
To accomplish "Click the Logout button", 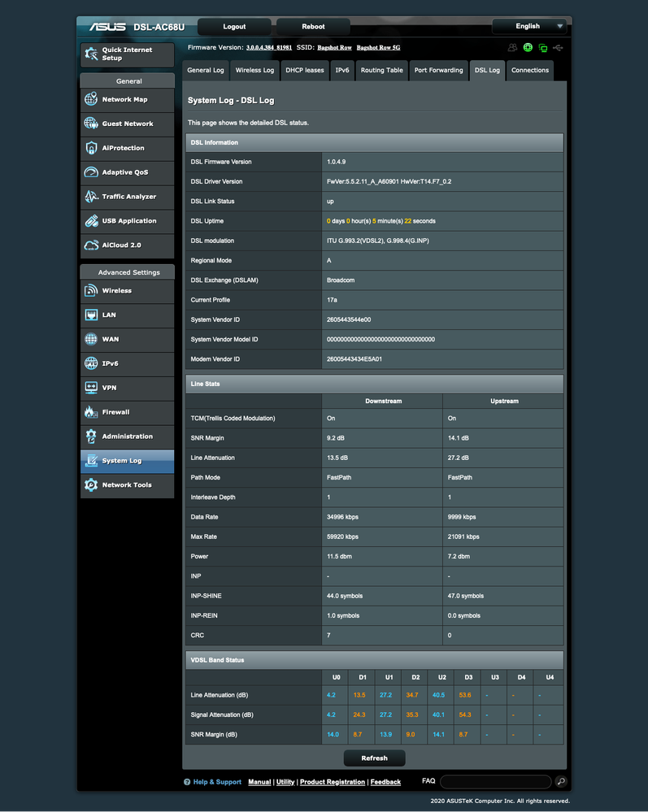I will tap(234, 26).
